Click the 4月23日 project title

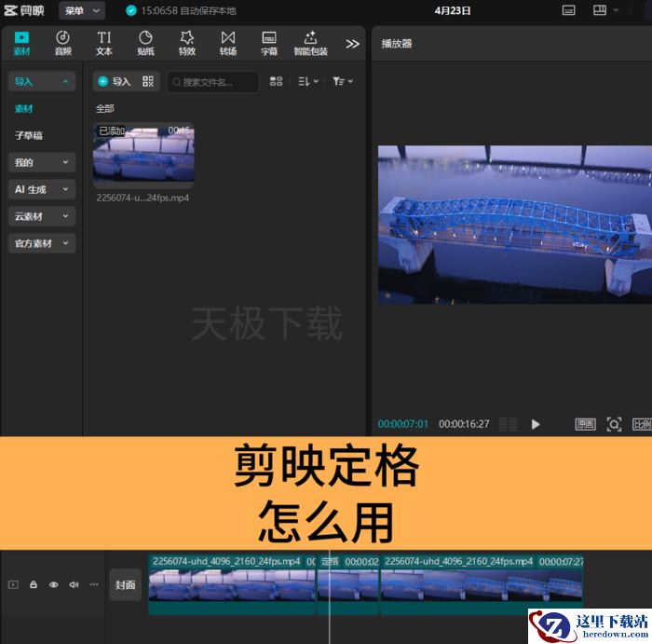[453, 10]
